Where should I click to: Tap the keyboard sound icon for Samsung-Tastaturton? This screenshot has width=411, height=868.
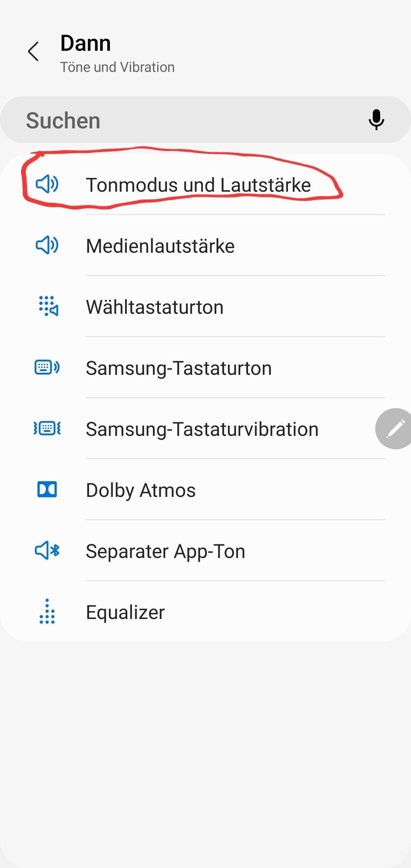click(47, 368)
